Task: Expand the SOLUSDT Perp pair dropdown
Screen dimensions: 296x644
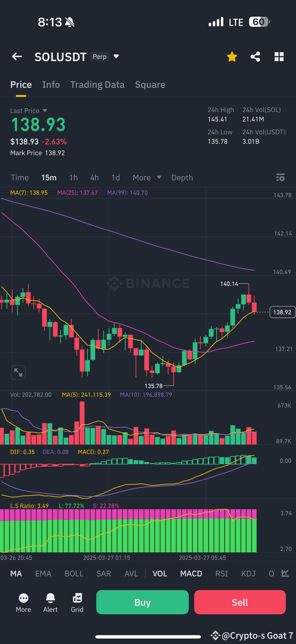Action: point(116,57)
